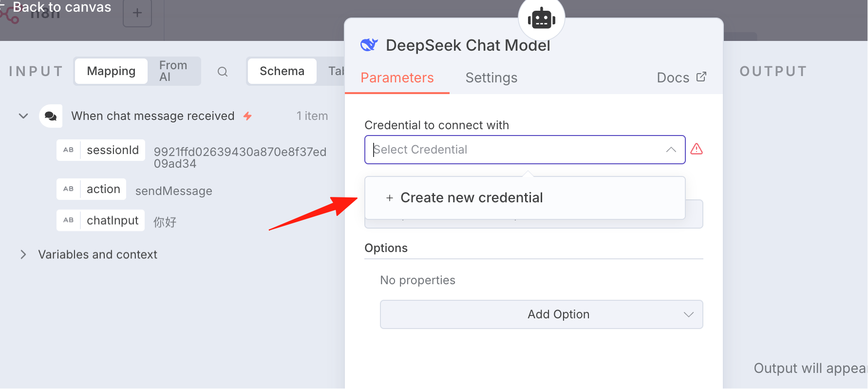The image size is (868, 389).
Task: Click the chat bubble trigger node icon
Action: (51, 116)
